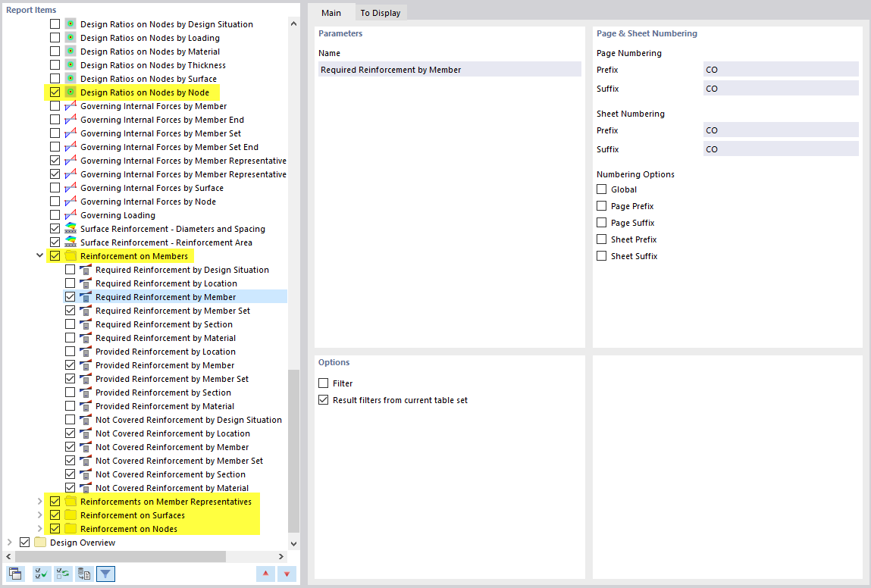Click the Reinforcements on Member Representatives folder icon
The height and width of the screenshot is (588, 871).
pyautogui.click(x=70, y=502)
